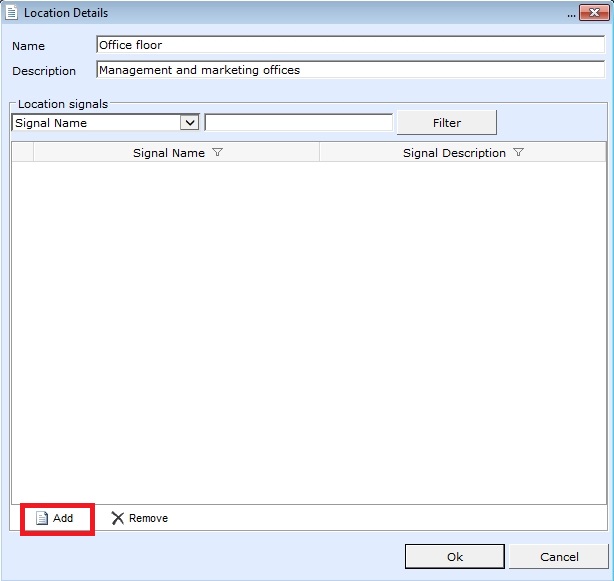Open the Signal Description column funnel filter
Viewport: 614px width, 581px height.
(x=518, y=153)
